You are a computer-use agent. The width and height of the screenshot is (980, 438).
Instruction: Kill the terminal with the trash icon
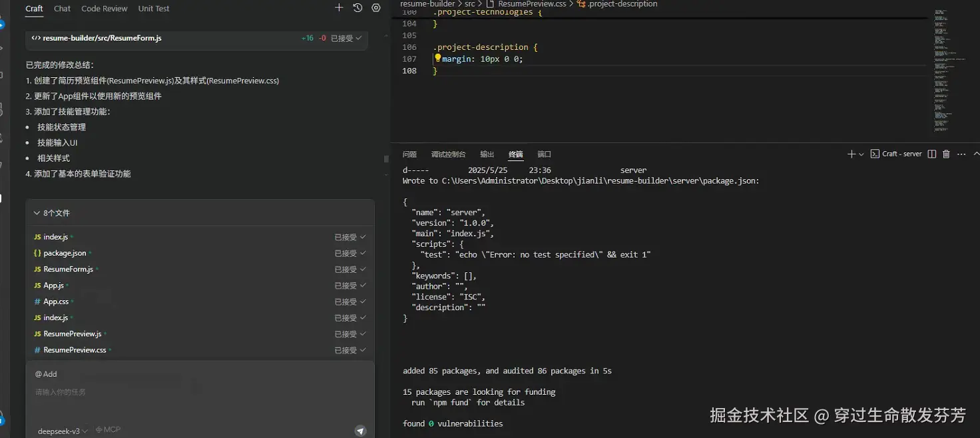(946, 154)
